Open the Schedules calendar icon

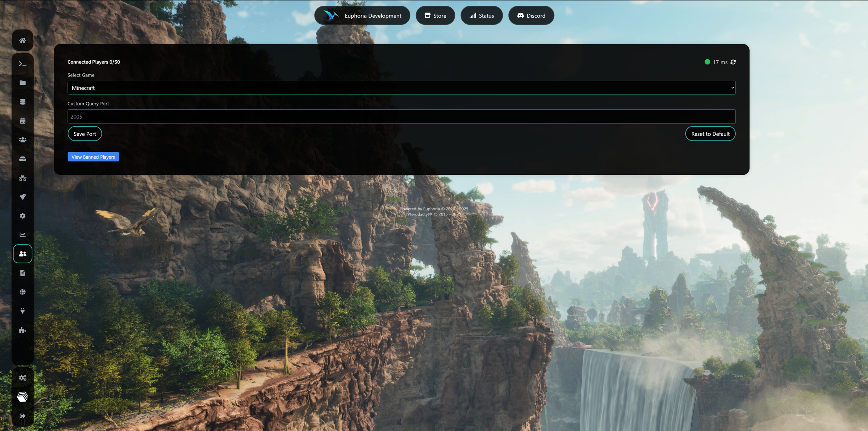point(23,121)
